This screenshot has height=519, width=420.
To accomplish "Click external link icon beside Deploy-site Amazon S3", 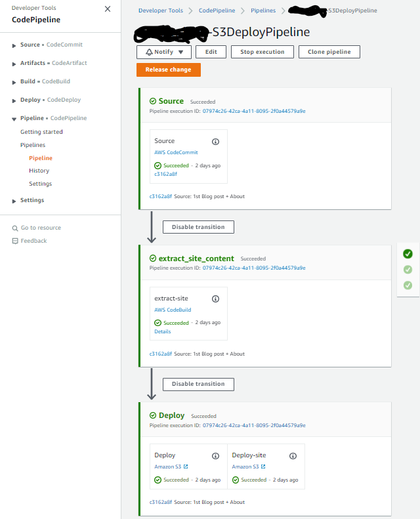I will 263,467.
